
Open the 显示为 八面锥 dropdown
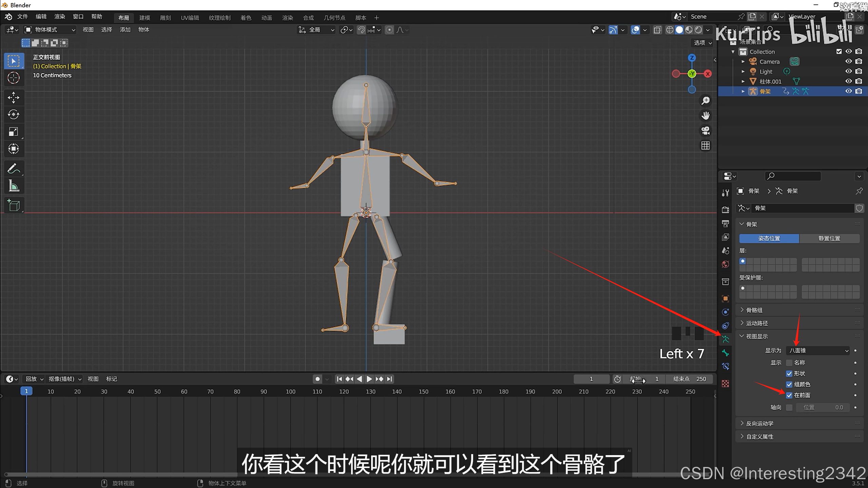(x=818, y=350)
